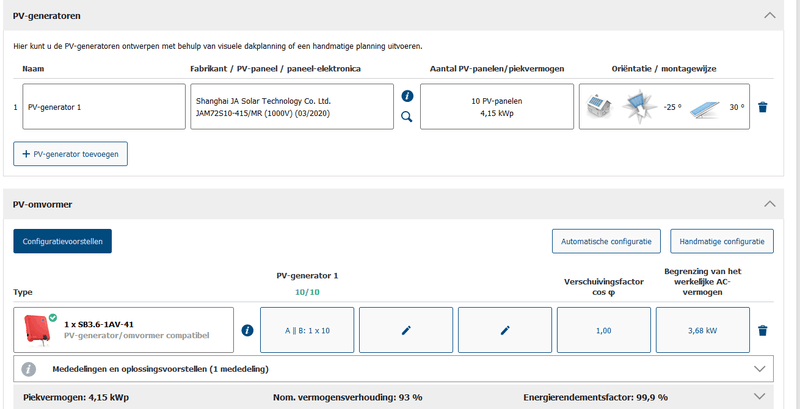Viewport: 800px width, 409px height.
Task: Open PV-paneel info icon for PV-generator 1
Action: [x=407, y=96]
